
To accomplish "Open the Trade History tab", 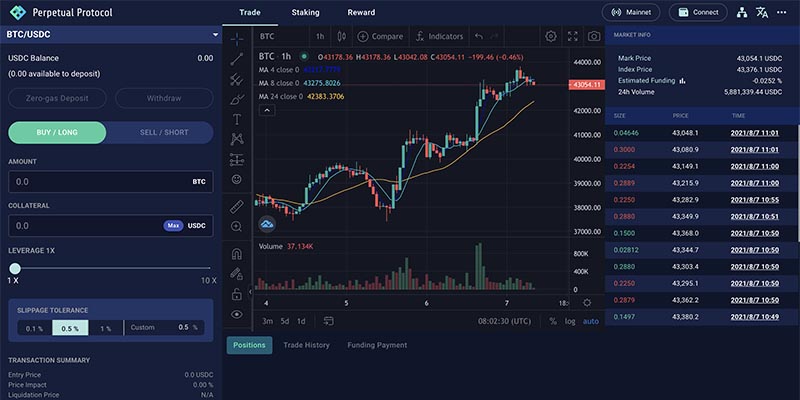I will [x=307, y=345].
